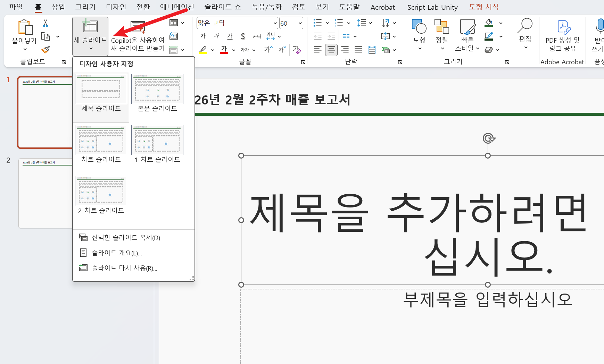Click the New Slide icon
604x364 pixels.
(90, 26)
